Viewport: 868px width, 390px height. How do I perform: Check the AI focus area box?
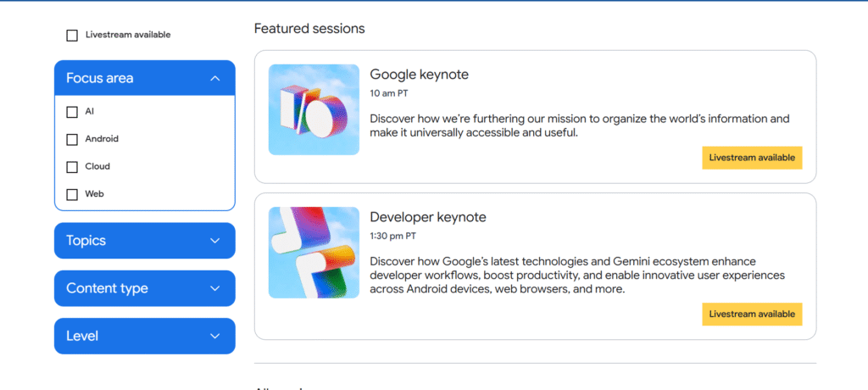pos(72,112)
